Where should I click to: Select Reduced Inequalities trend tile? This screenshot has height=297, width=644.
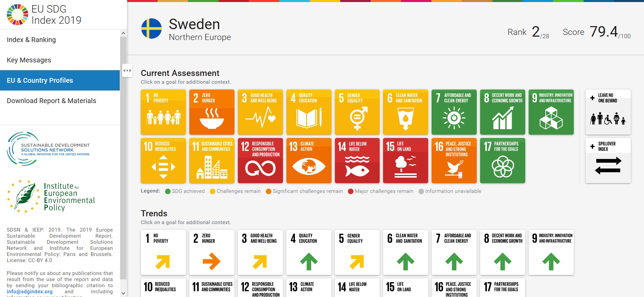coord(163,288)
